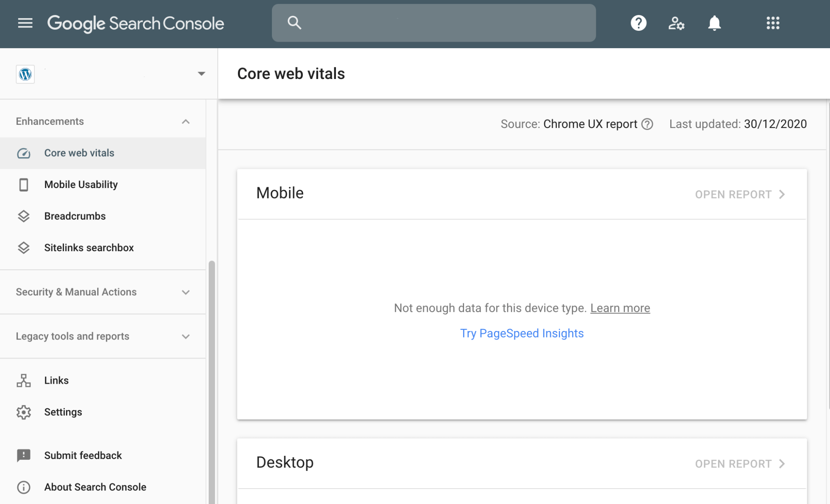Click the URL inspection search field

pyautogui.click(x=434, y=23)
